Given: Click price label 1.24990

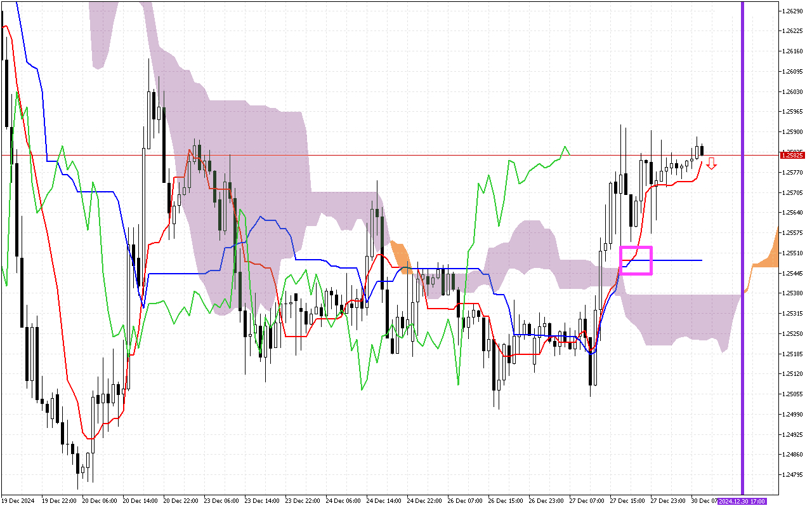Looking at the screenshot, I should click(792, 415).
